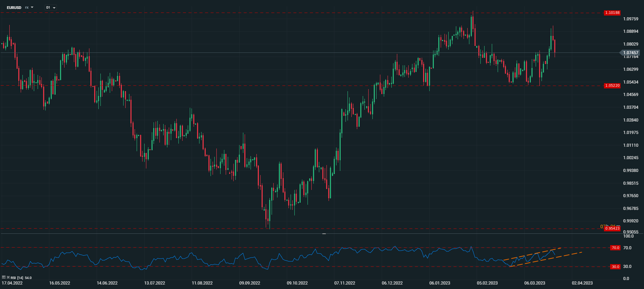Click the 0.95055 value on the price axis
The image size is (644, 289).
631,232
